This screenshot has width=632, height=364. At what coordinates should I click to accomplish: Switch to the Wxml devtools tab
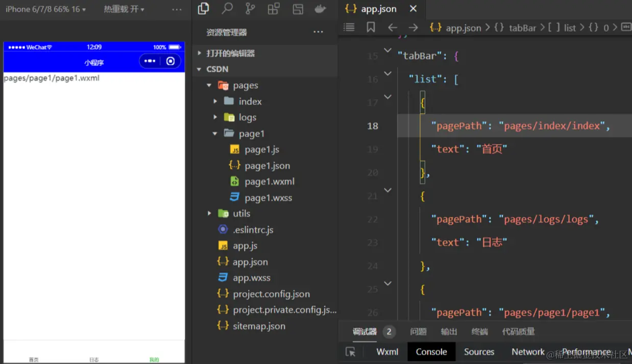[387, 352]
